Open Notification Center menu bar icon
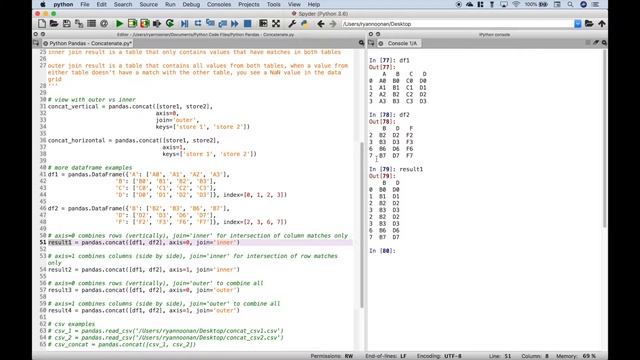Screen dimensions: 640x360 click(596, 4)
